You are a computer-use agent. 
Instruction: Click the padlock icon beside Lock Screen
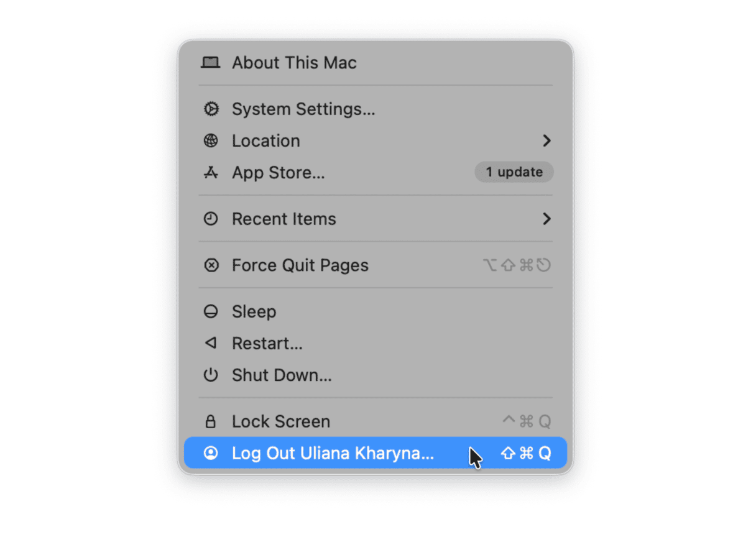point(211,422)
